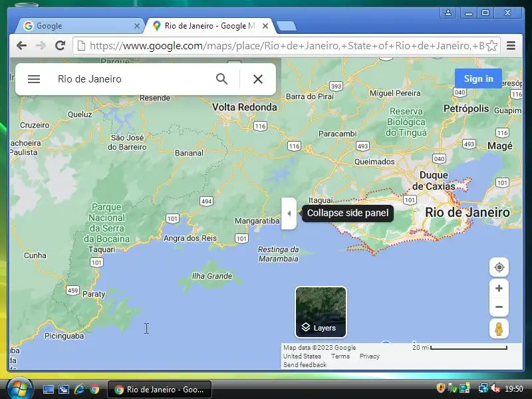The image size is (532, 399).
Task: Click the Angra dos Reis label
Action: [190, 238]
